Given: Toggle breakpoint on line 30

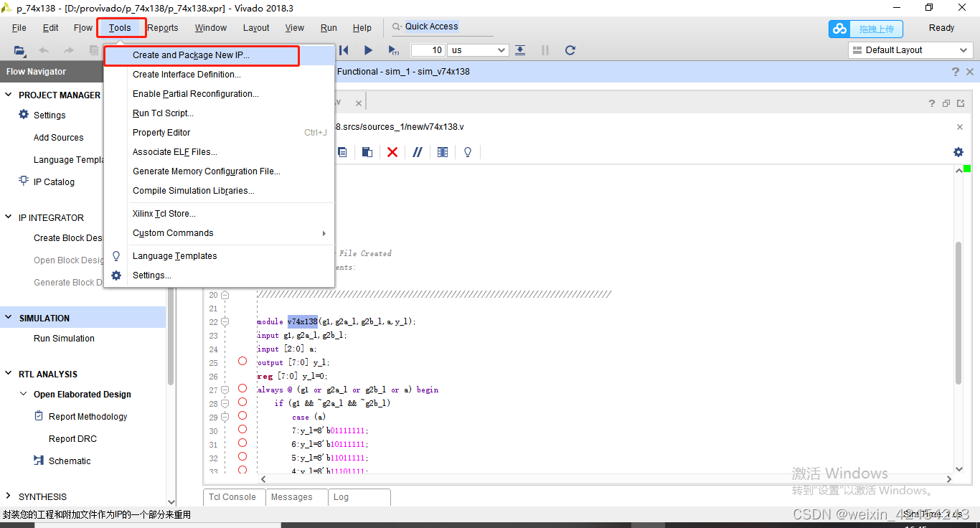Looking at the screenshot, I should (242, 429).
